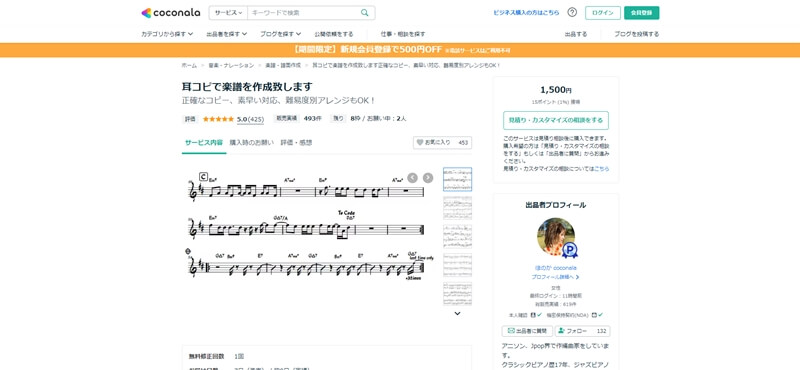Screen dimensions: 800x370
Task: Open the coconala home logo
Action: coord(170,13)
